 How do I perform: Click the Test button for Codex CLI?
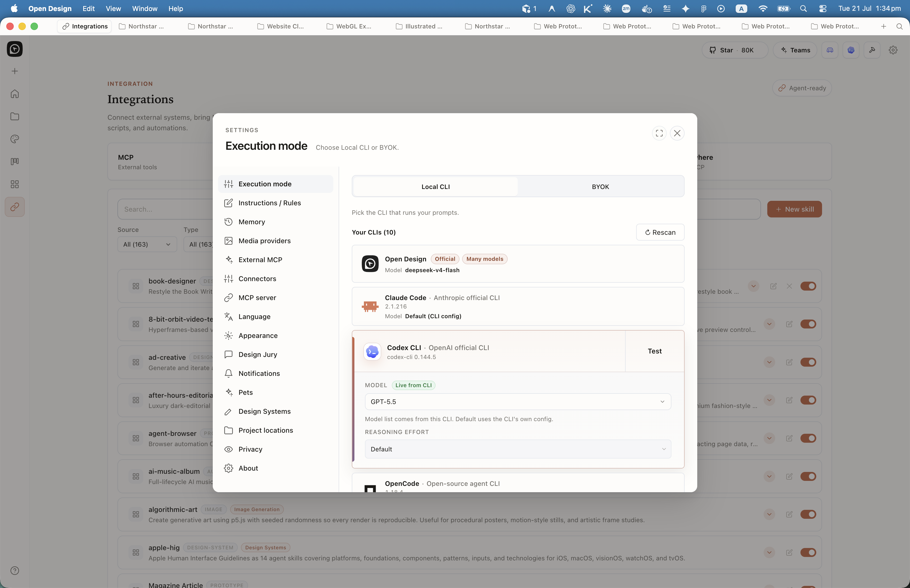click(x=655, y=351)
